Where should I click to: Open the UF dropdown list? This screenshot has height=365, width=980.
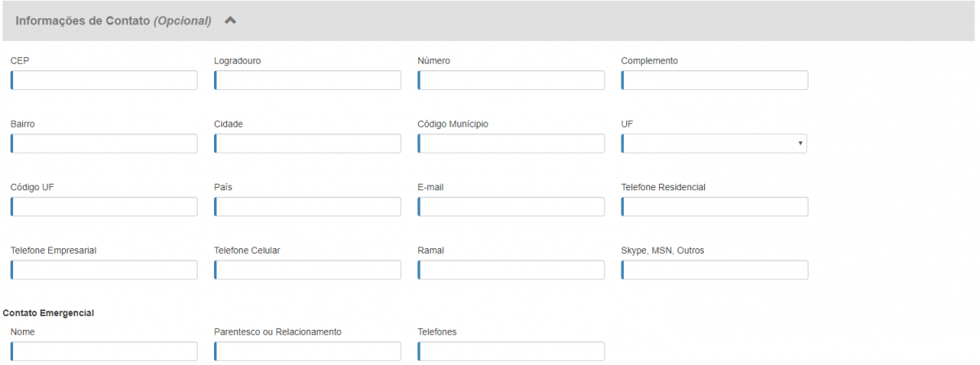point(715,144)
